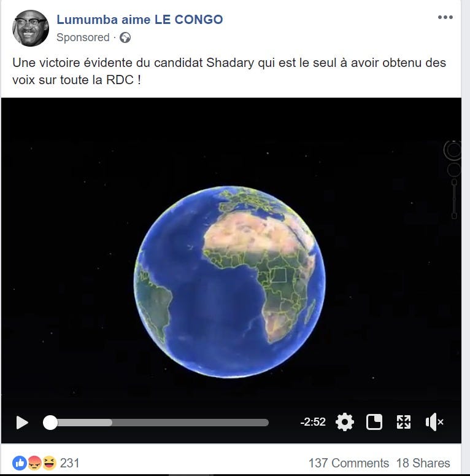
Task: Open the Lumumba aime LE CONGO page link
Action: click(139, 20)
